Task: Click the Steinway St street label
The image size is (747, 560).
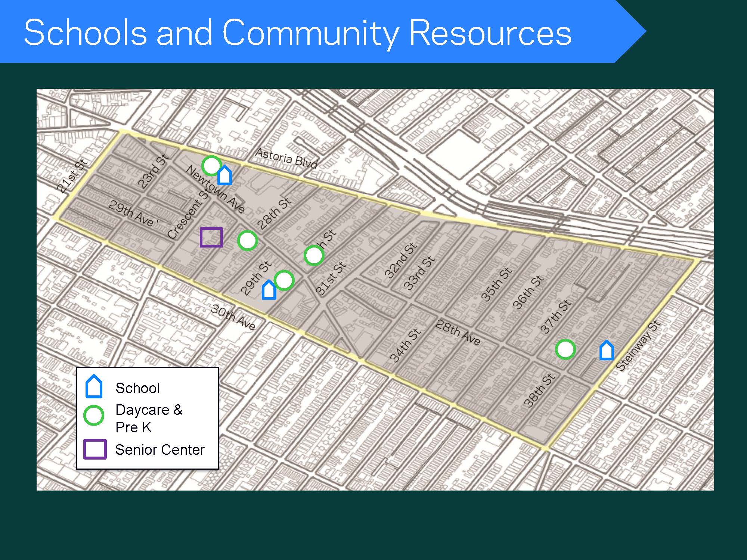Action: (638, 345)
